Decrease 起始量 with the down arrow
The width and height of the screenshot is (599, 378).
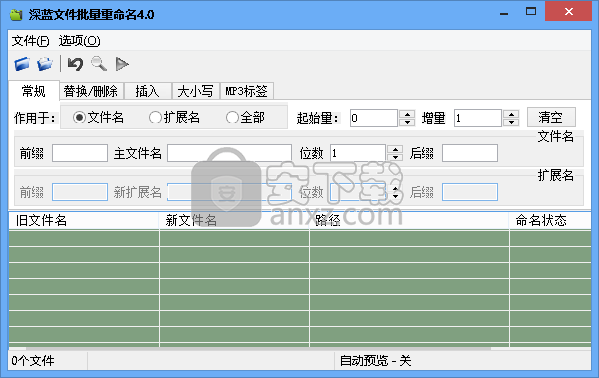407,122
